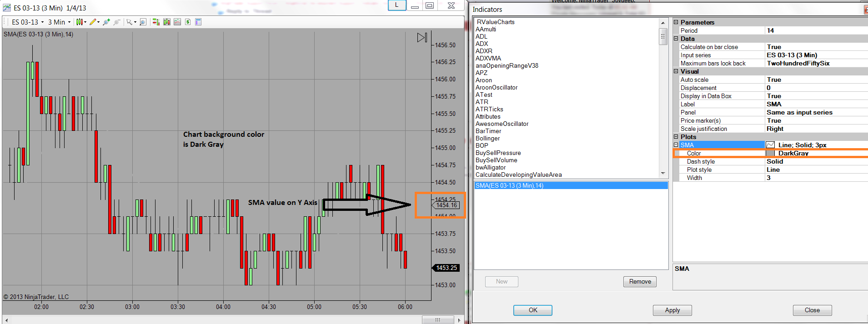Click the L link button in chart title bar
This screenshot has width=868, height=324.
[397, 5]
